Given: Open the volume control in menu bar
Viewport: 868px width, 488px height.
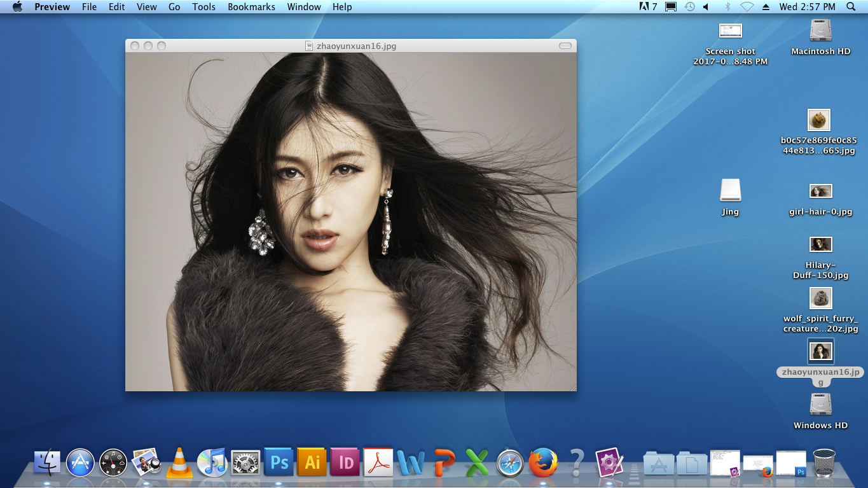Looking at the screenshot, I should click(x=706, y=7).
